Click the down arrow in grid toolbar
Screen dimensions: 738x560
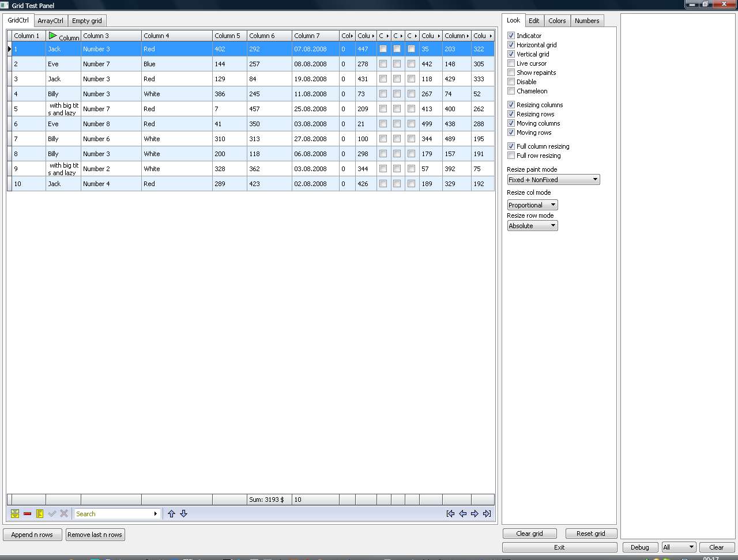click(183, 514)
